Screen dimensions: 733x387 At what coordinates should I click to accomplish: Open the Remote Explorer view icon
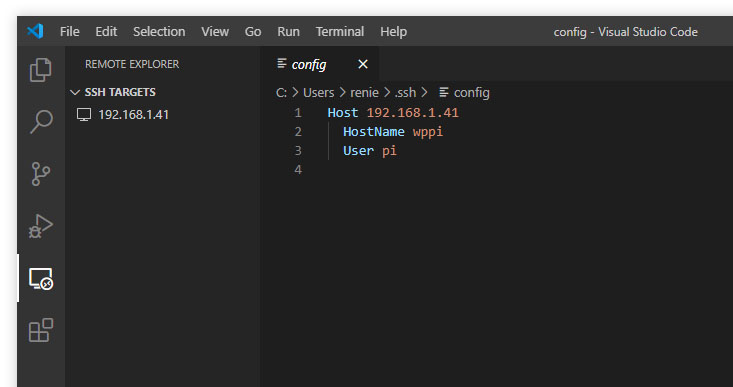[x=41, y=279]
